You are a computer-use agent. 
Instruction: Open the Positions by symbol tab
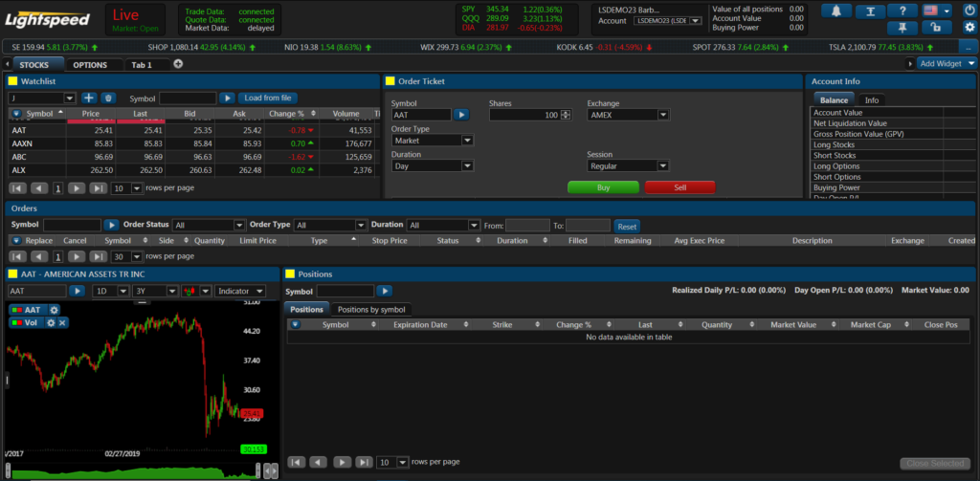pyautogui.click(x=371, y=309)
